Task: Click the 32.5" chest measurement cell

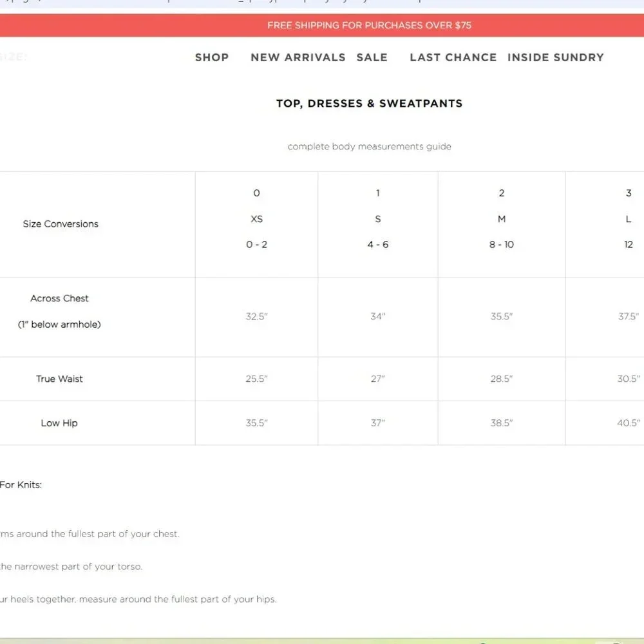Action: [257, 316]
